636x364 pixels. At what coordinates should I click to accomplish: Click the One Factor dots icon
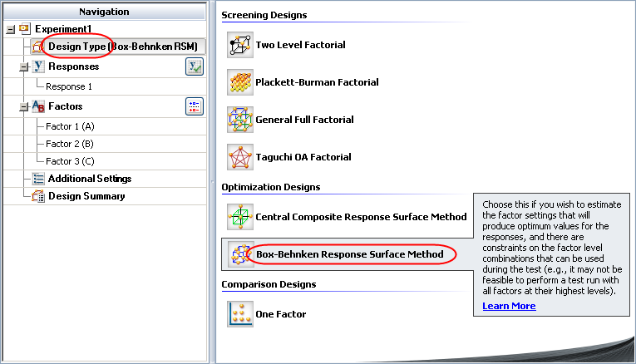240,314
